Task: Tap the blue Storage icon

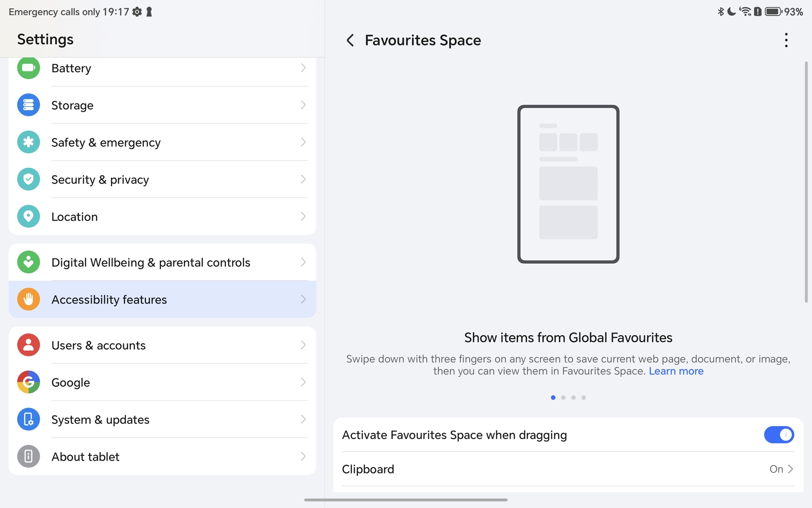Action: (x=28, y=105)
